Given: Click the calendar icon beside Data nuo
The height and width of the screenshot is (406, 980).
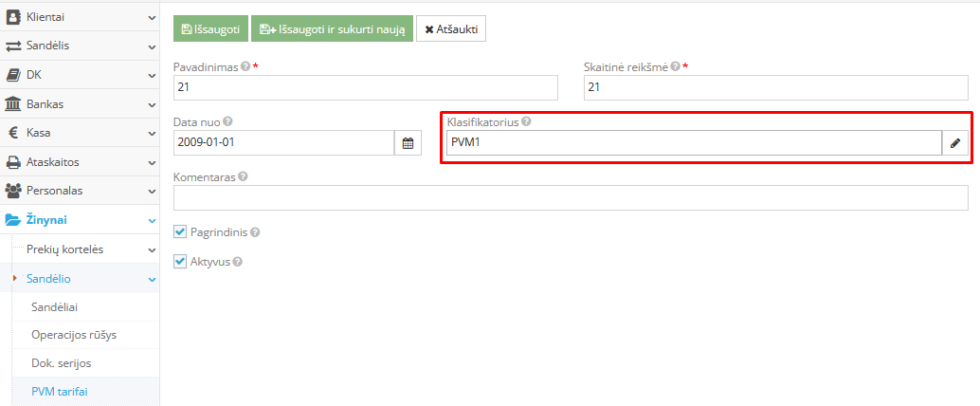Looking at the screenshot, I should pyautogui.click(x=408, y=143).
